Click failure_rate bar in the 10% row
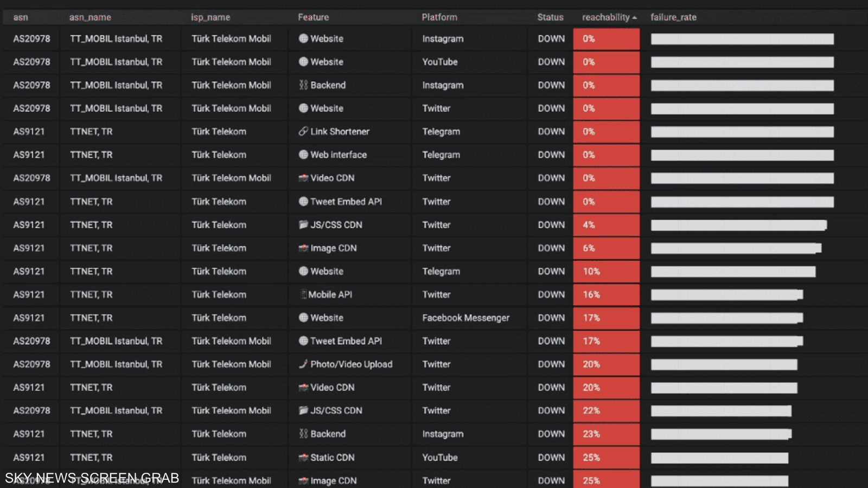 733,272
